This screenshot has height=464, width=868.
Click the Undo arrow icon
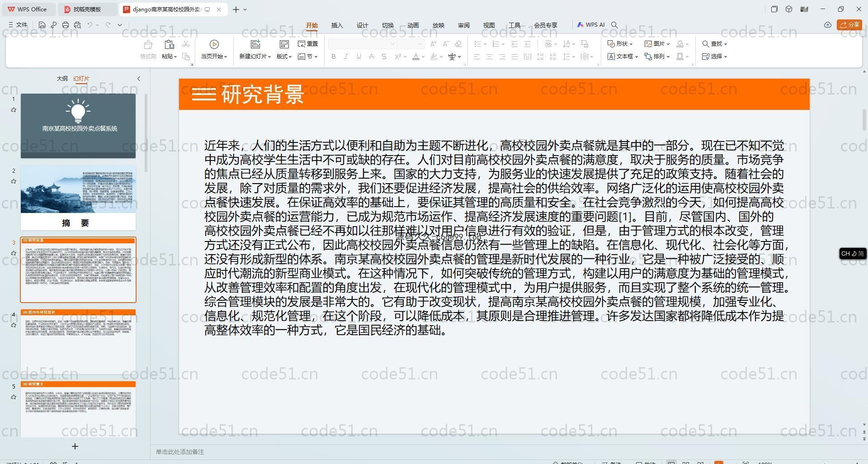90,25
